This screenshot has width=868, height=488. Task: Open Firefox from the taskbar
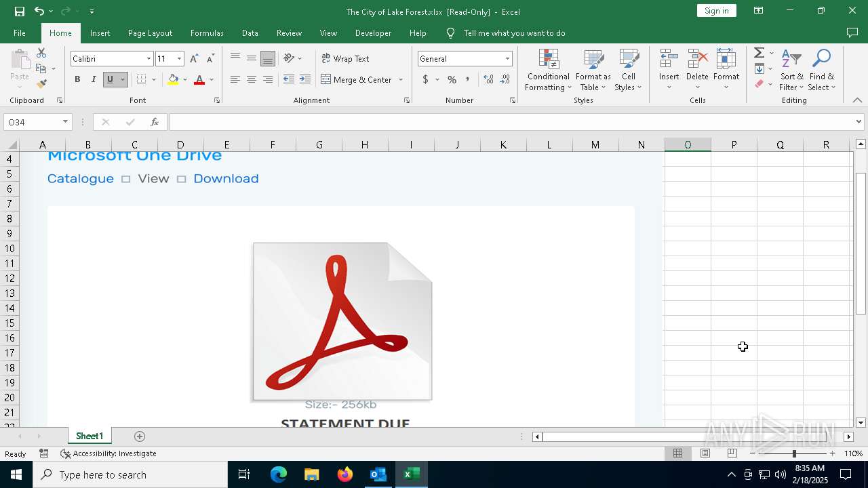pos(345,474)
